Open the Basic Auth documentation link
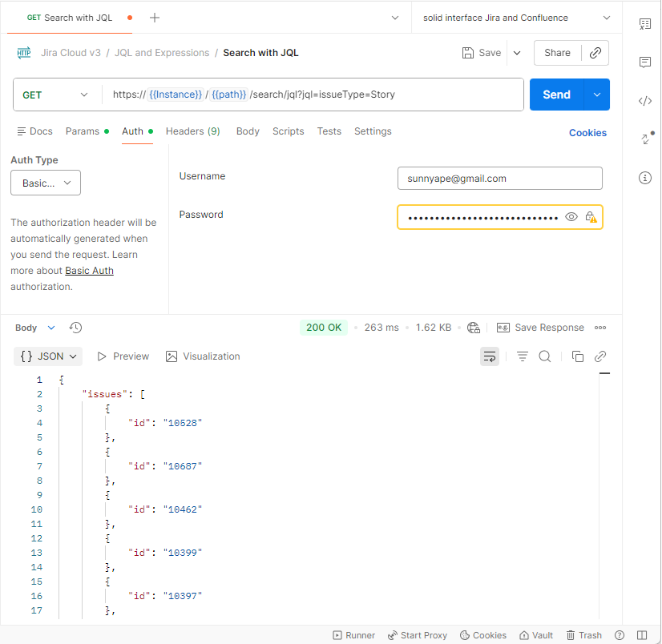This screenshot has height=644, width=662. (89, 270)
